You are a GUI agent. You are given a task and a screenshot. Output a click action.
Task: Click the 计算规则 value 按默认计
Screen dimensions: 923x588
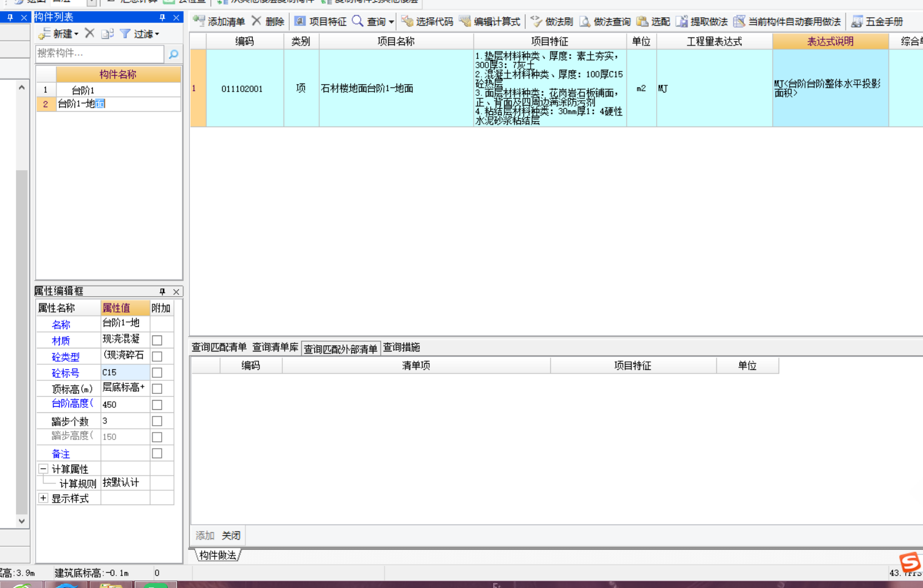(x=125, y=483)
